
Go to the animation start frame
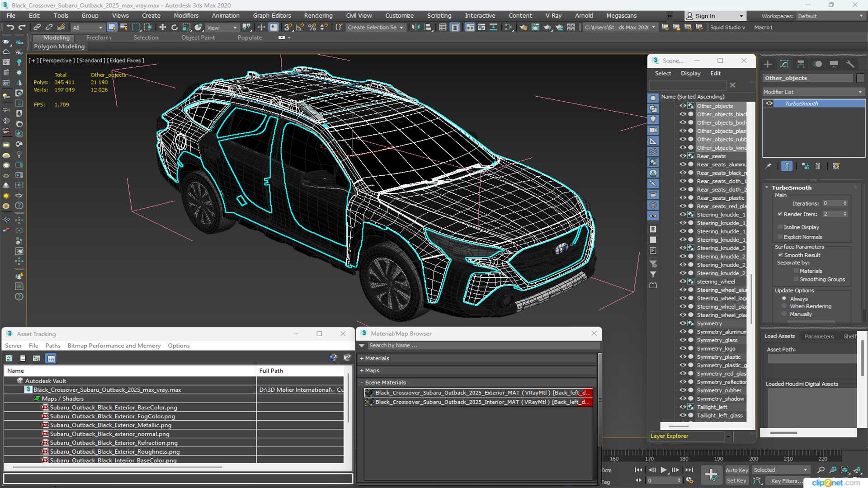[638, 470]
